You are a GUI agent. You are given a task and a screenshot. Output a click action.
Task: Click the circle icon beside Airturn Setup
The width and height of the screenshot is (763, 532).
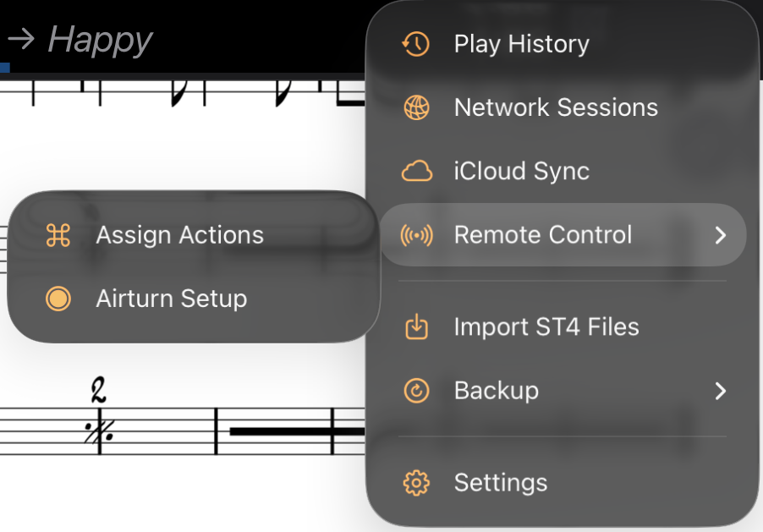(58, 299)
